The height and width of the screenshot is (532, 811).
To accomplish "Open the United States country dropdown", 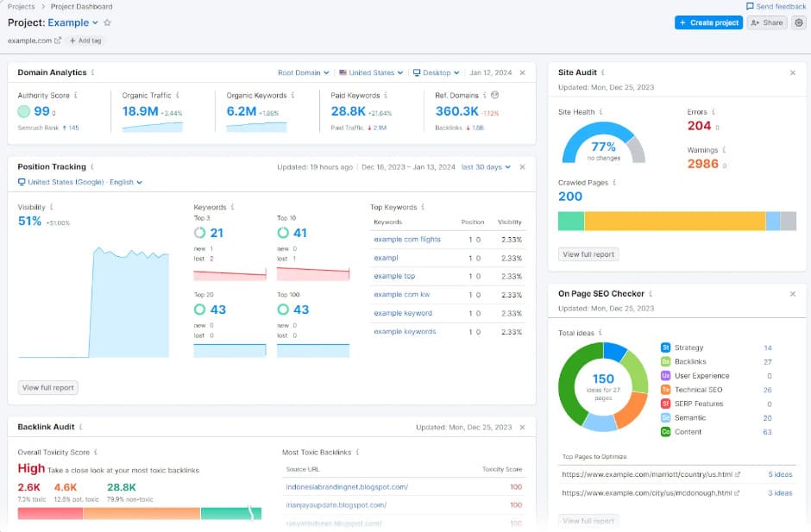I will (371, 72).
